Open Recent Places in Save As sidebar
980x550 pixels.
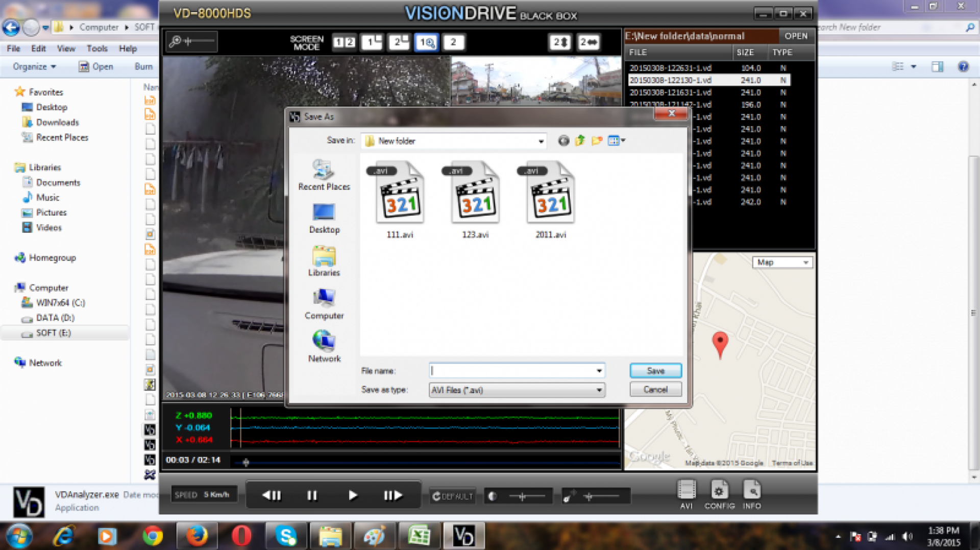(x=324, y=175)
